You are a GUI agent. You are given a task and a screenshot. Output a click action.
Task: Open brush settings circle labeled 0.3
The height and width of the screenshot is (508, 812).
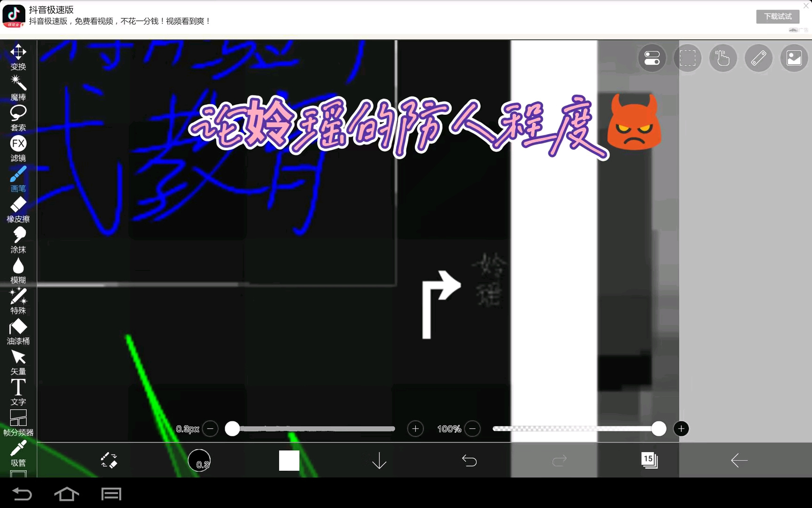199,460
